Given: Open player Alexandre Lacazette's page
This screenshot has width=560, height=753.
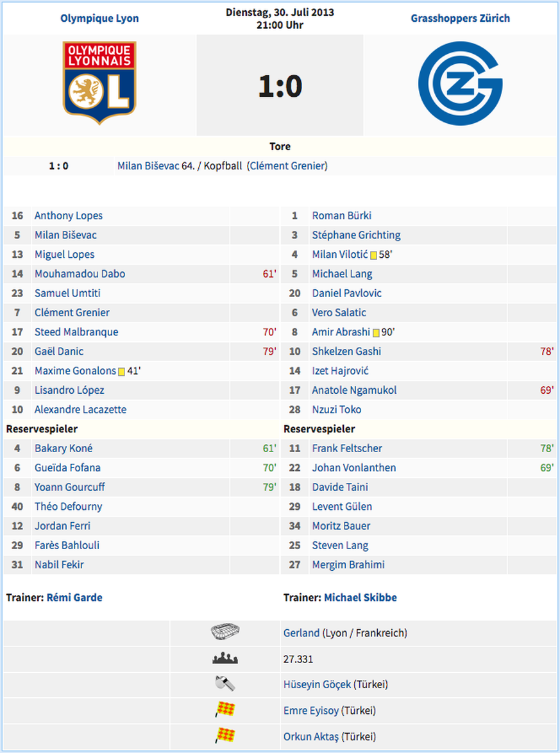Looking at the screenshot, I should (x=80, y=410).
